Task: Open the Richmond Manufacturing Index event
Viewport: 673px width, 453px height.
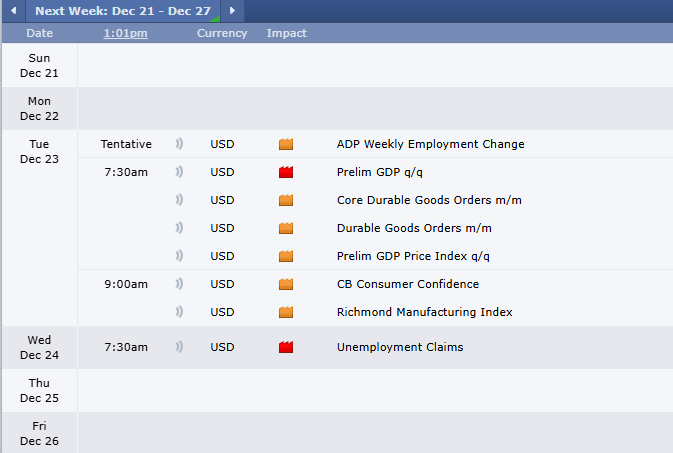Action: point(424,312)
